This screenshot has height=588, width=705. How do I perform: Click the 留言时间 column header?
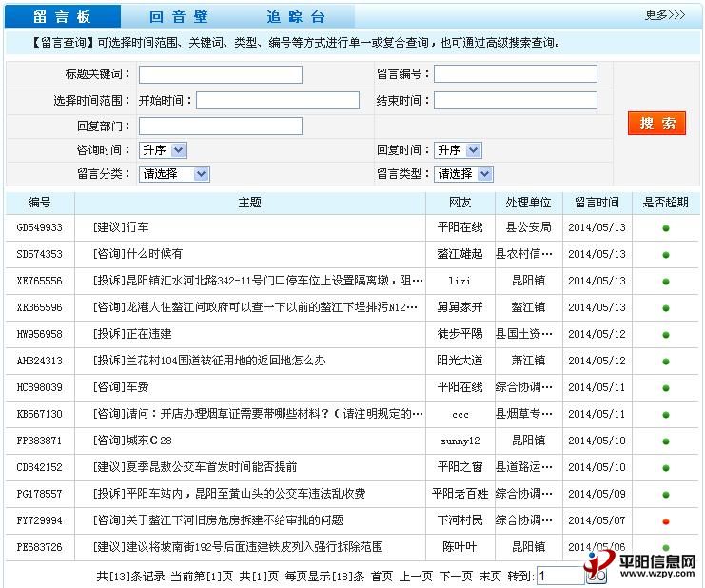(x=597, y=203)
